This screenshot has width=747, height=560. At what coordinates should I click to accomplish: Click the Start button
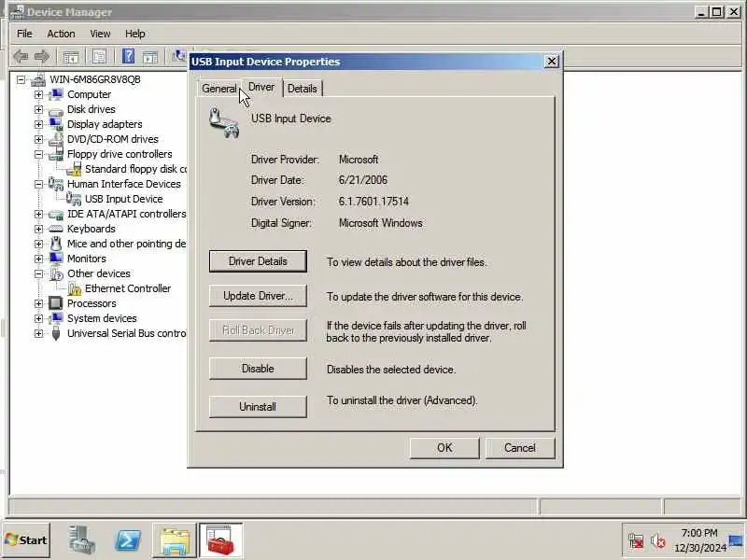click(26, 540)
